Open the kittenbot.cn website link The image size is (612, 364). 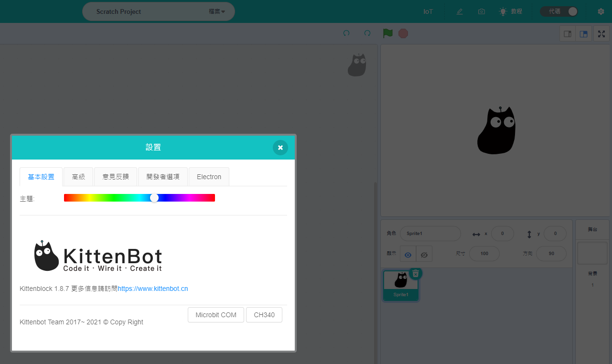tap(153, 289)
